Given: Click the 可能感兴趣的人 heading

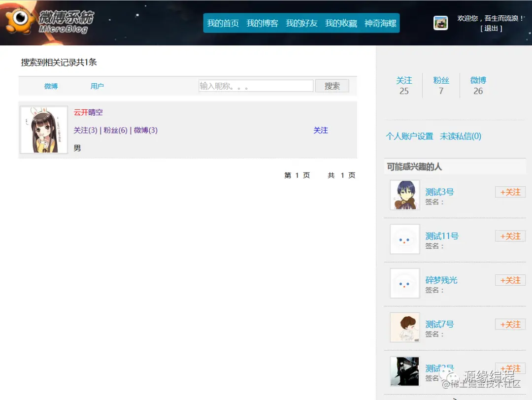Looking at the screenshot, I should coord(414,167).
